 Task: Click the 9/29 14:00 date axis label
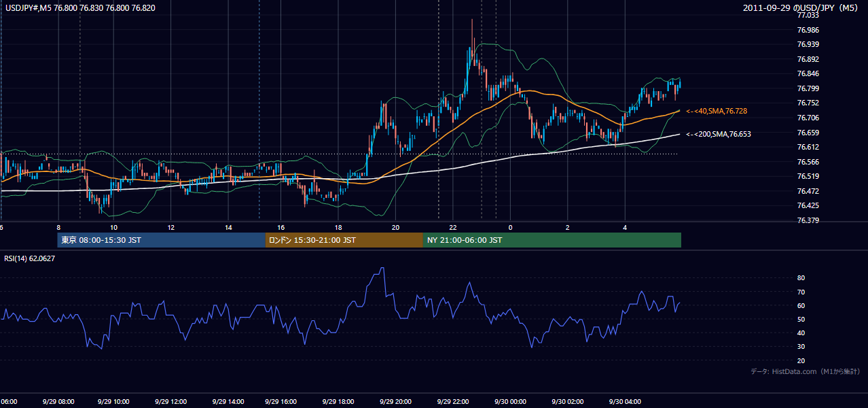click(227, 401)
